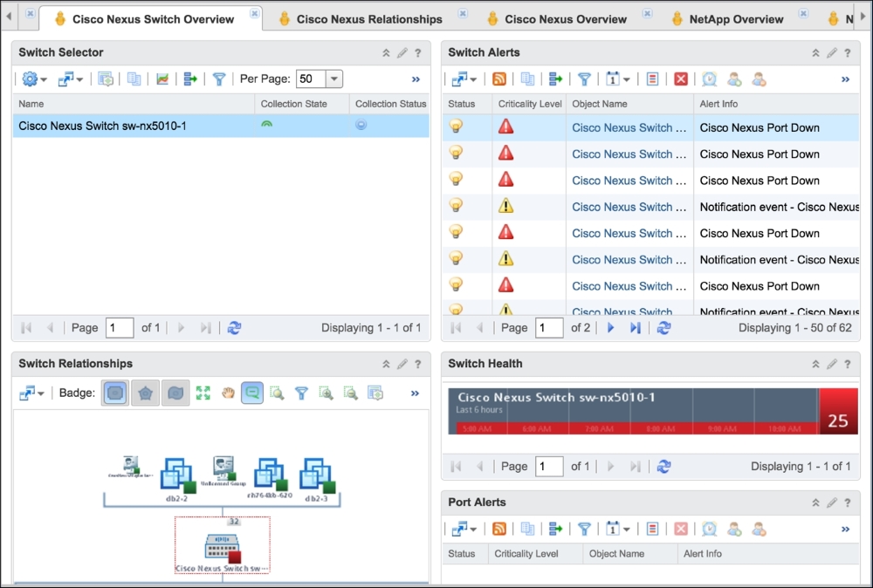
Task: Open the calendar date dropdown in Switch Alerts
Action: coord(617,79)
